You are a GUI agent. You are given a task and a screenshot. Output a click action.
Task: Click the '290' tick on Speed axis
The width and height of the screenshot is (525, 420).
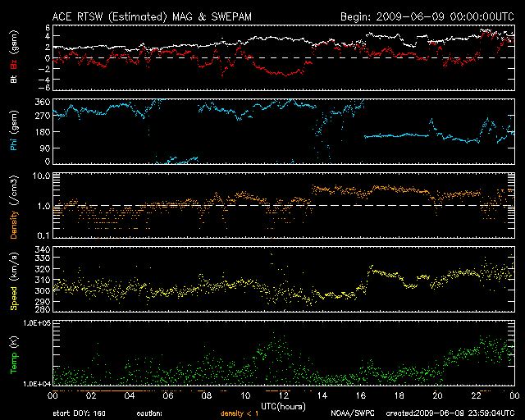pos(43,301)
